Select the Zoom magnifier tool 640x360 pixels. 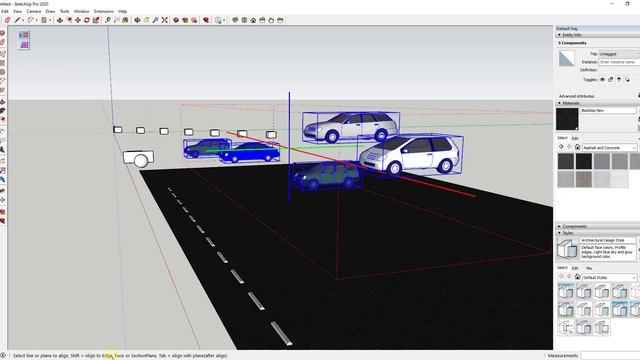click(155, 20)
